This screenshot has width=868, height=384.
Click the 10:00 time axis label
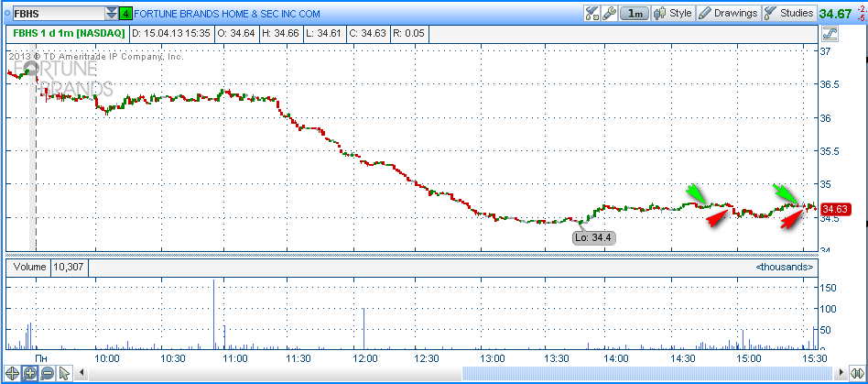click(x=106, y=359)
